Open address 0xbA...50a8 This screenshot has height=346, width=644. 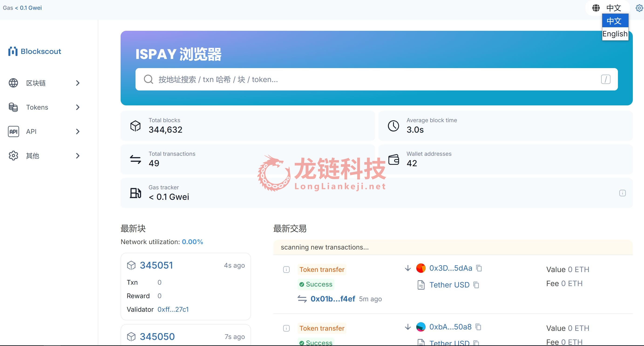450,327
